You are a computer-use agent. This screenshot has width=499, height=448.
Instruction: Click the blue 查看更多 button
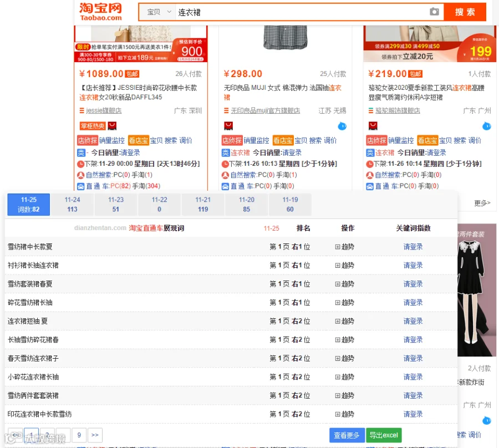click(347, 435)
